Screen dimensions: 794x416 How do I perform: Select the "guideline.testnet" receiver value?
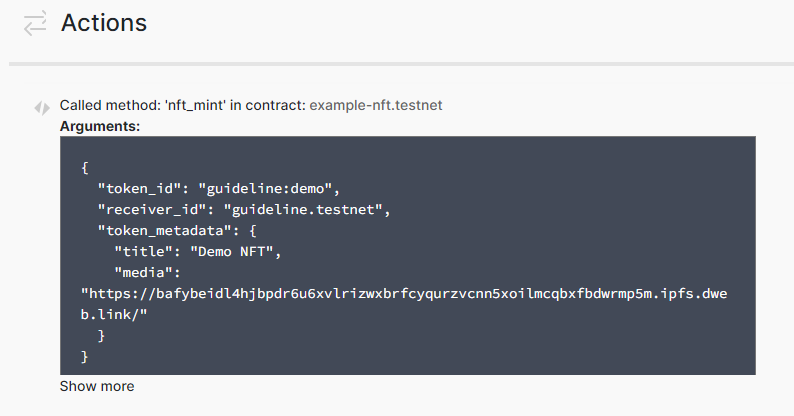(x=303, y=210)
